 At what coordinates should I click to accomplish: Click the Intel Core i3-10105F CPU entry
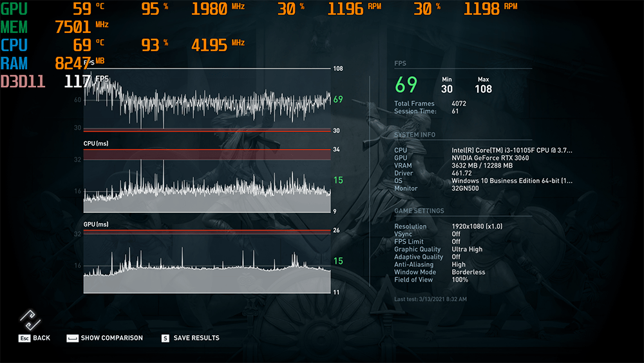pos(512,150)
